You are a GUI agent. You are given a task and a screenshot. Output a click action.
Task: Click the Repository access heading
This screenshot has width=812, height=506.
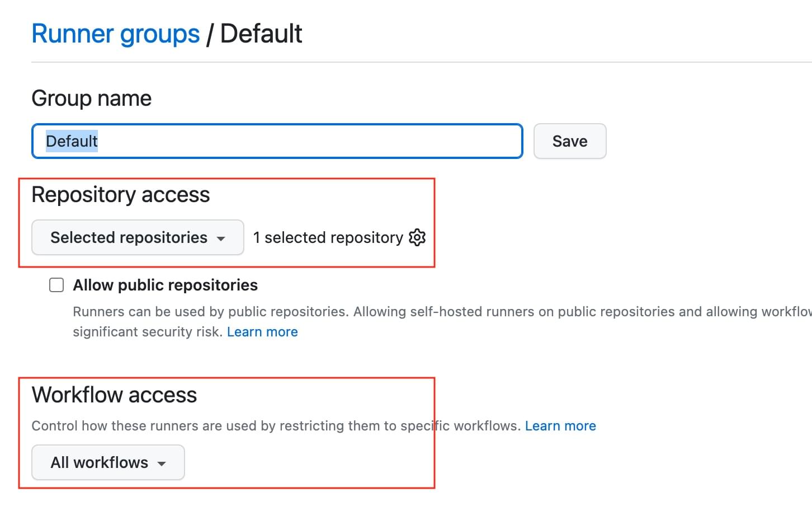pyautogui.click(x=120, y=195)
